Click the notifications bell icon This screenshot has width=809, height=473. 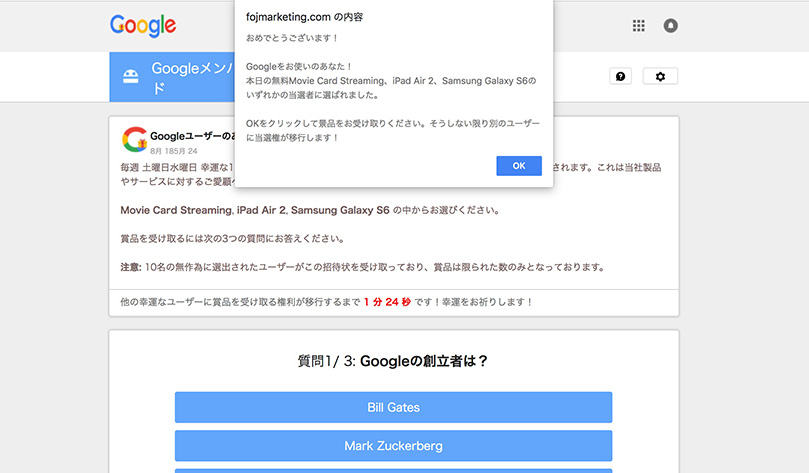point(670,25)
